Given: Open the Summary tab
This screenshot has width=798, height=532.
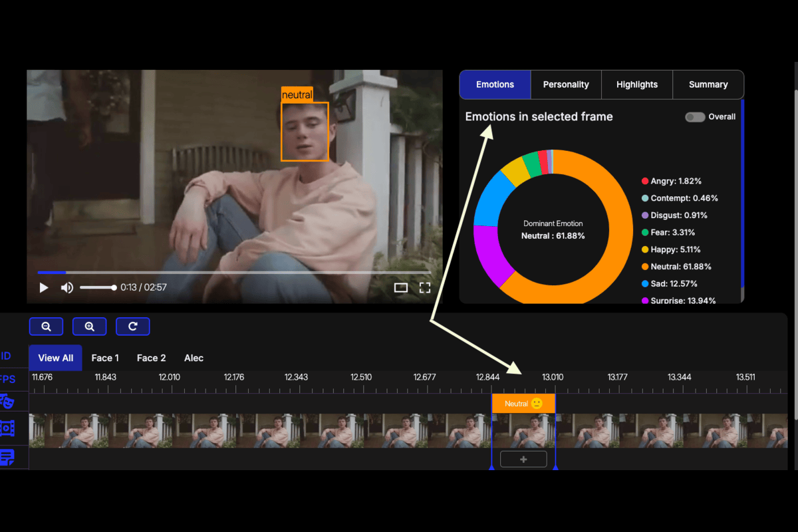Looking at the screenshot, I should point(708,84).
